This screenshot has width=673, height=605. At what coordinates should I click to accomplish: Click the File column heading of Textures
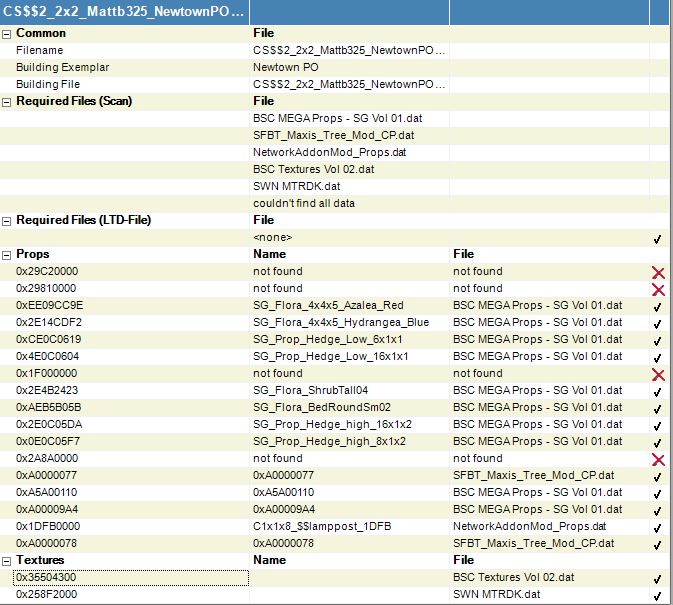pos(464,560)
